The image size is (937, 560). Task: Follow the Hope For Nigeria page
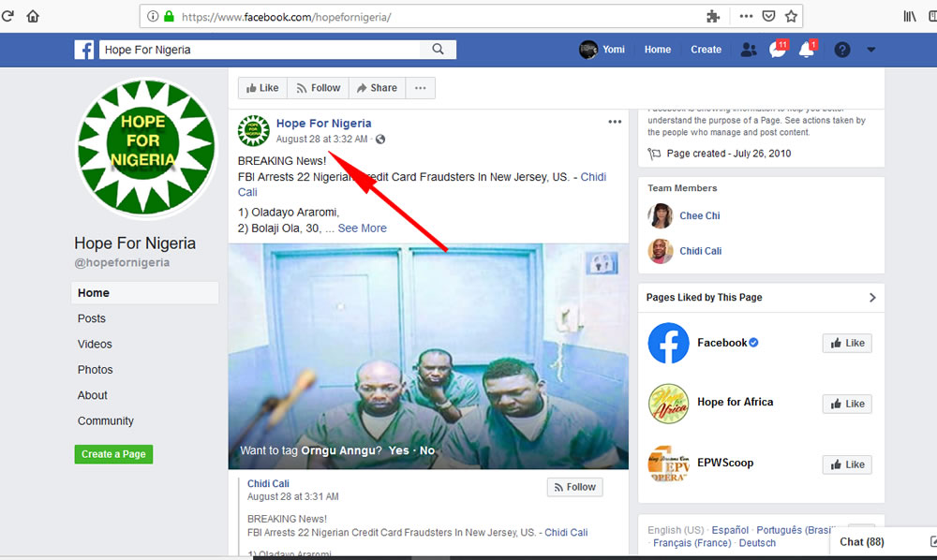319,88
